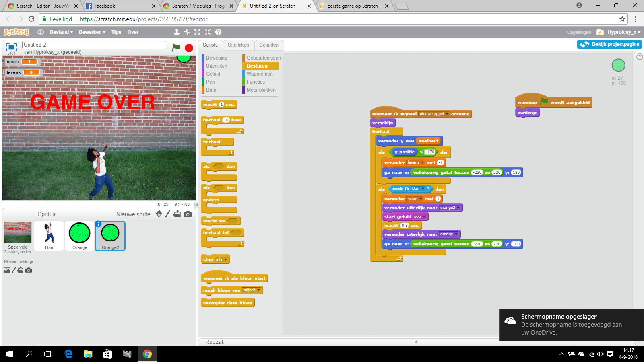Select the Delete scissors tool in the toolbar

[x=187, y=32]
